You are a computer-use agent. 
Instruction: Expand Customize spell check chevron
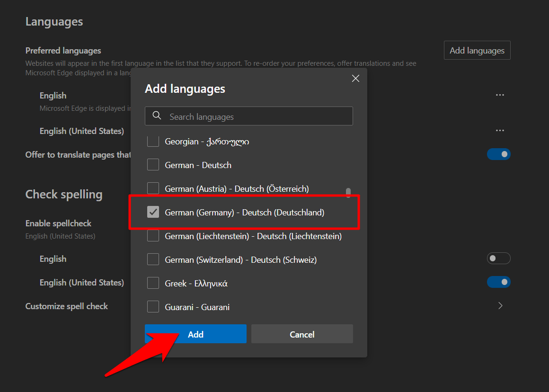[x=500, y=306]
